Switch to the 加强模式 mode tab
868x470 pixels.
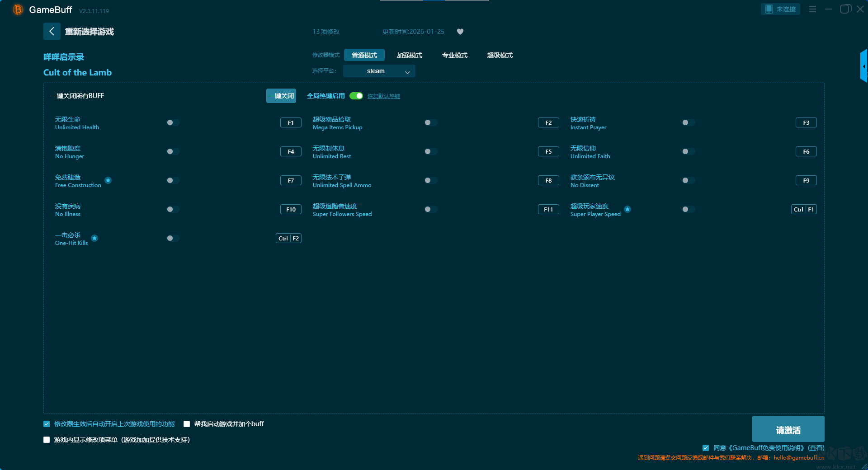409,55
